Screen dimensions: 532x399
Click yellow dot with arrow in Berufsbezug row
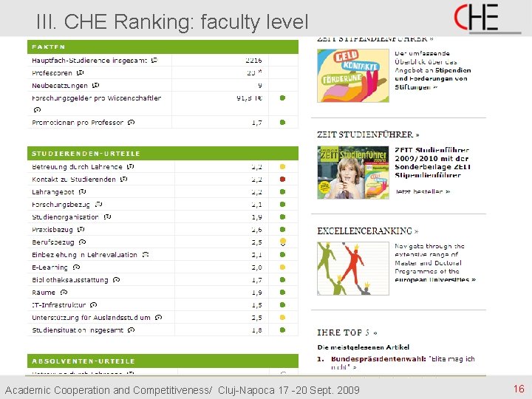click(x=283, y=242)
